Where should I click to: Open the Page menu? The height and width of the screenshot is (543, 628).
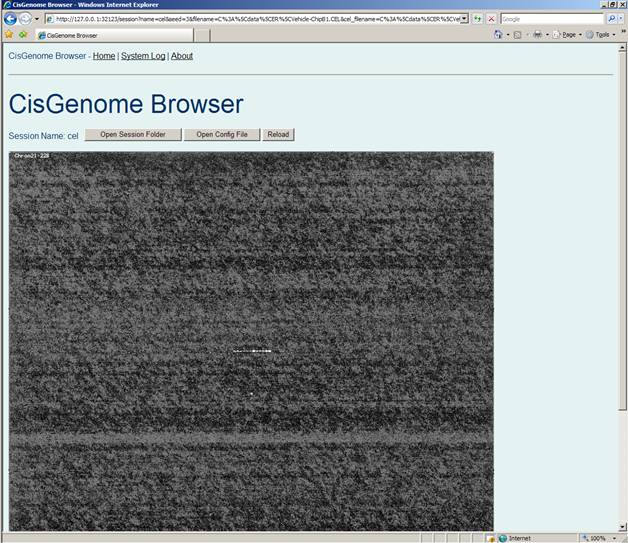tap(567, 35)
